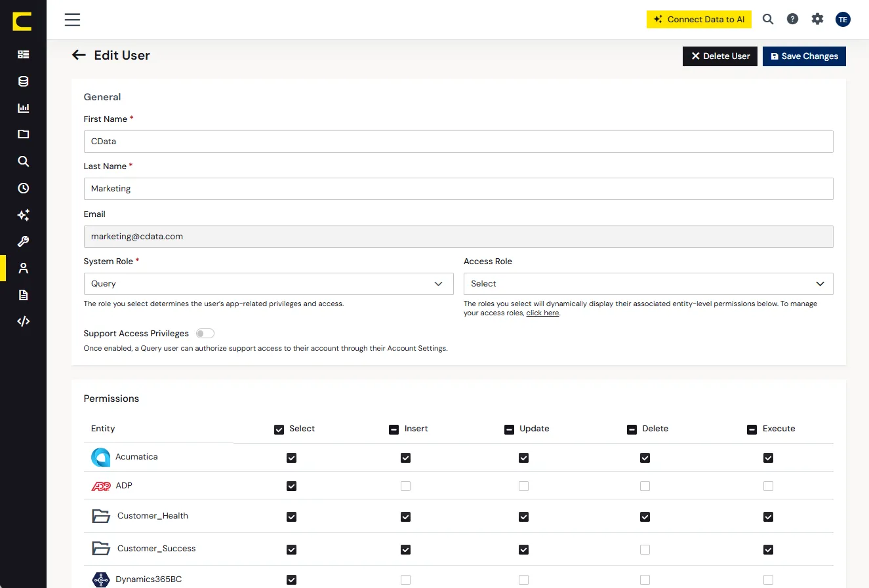The width and height of the screenshot is (869, 588).
Task: Check Delete permission for Customer_Success
Action: click(645, 550)
